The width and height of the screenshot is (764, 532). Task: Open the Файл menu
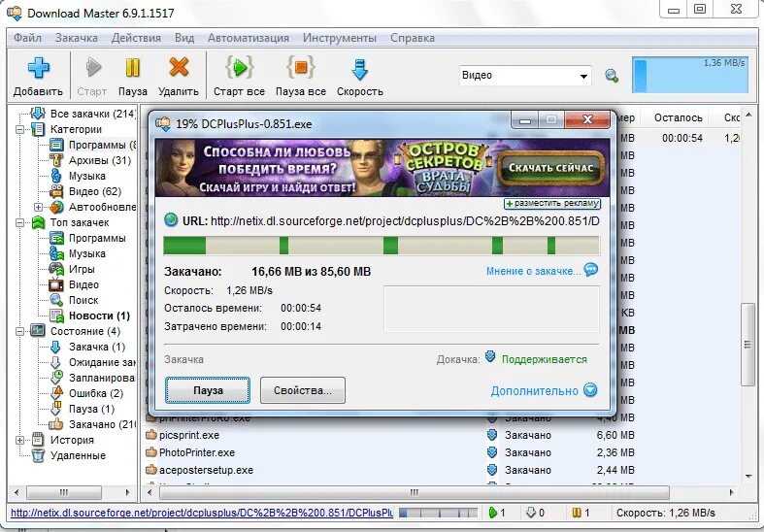point(27,38)
